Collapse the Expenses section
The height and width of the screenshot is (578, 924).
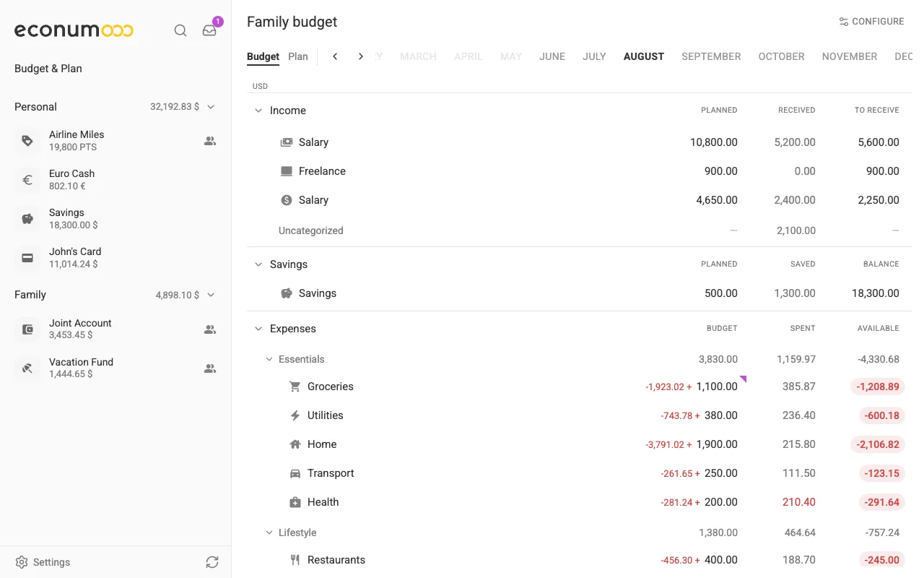click(x=258, y=329)
